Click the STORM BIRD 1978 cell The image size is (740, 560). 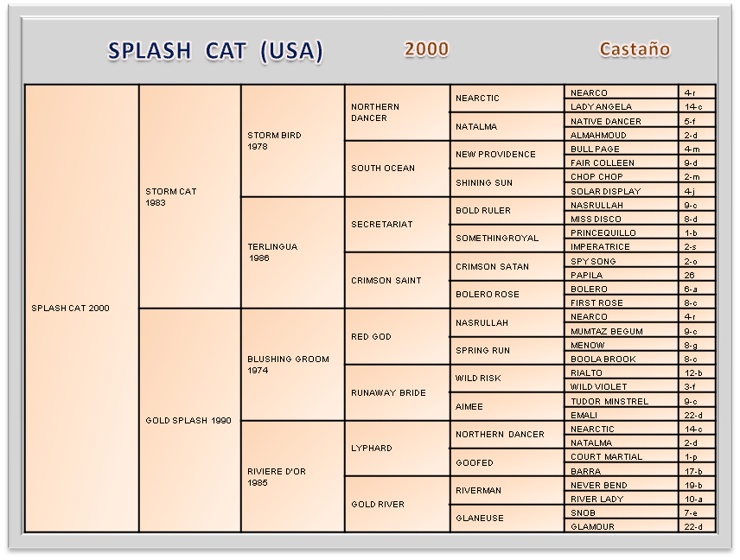pos(292,141)
